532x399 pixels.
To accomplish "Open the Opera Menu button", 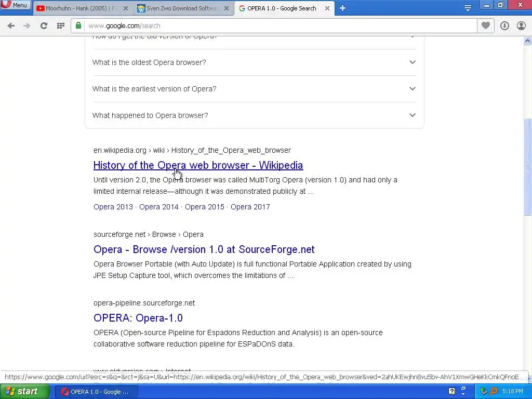I will 15,5.
